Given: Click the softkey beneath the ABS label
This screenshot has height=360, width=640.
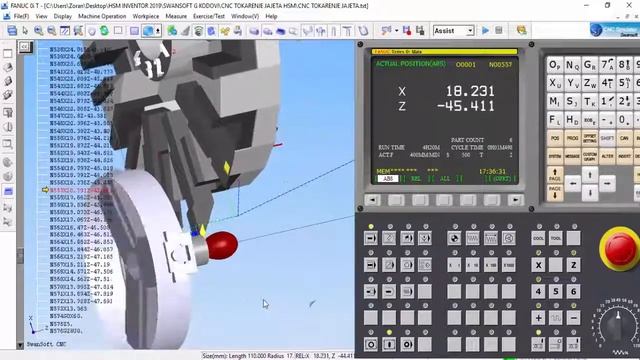Looking at the screenshot, I should pos(396,200).
